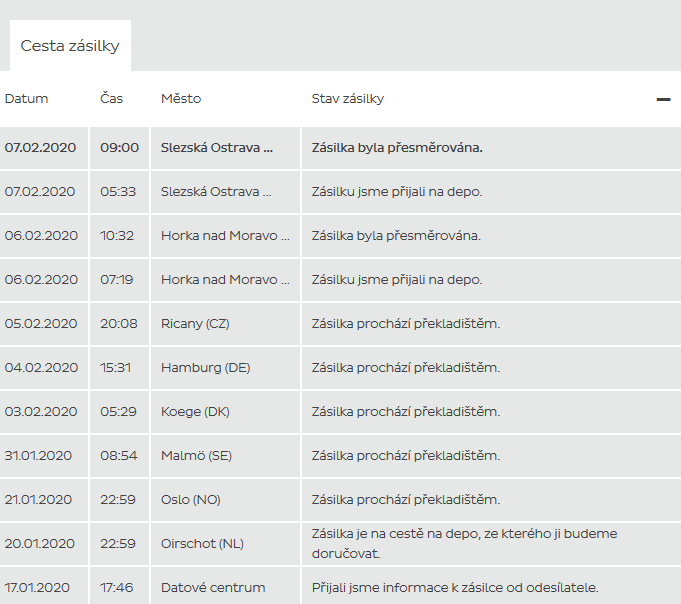Select time 09:00
This screenshot has height=604, width=681.
pos(119,148)
